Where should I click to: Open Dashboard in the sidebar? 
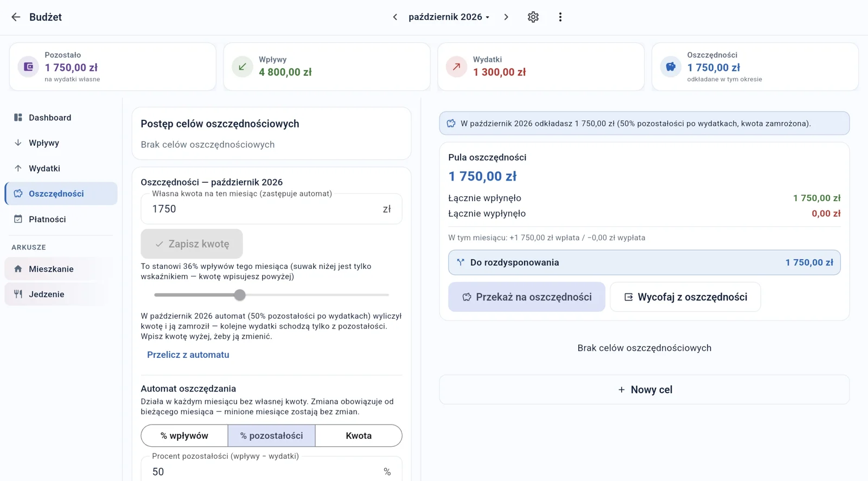[61, 118]
